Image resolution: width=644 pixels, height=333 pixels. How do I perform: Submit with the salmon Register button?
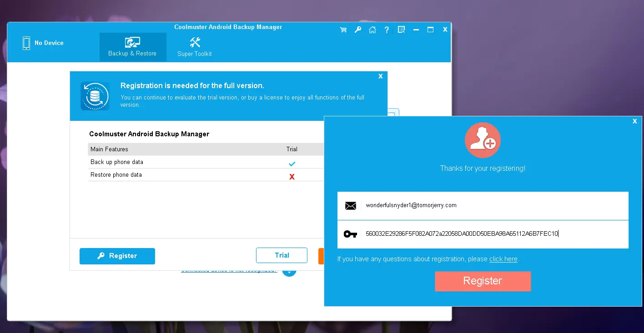click(483, 281)
